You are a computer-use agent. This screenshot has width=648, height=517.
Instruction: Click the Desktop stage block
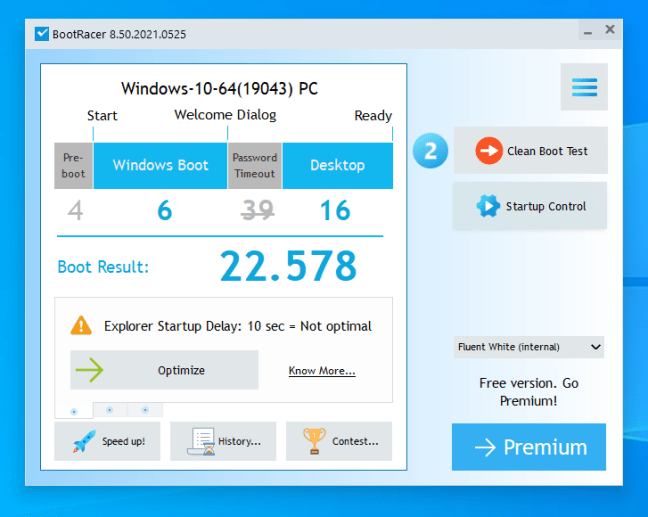338,166
